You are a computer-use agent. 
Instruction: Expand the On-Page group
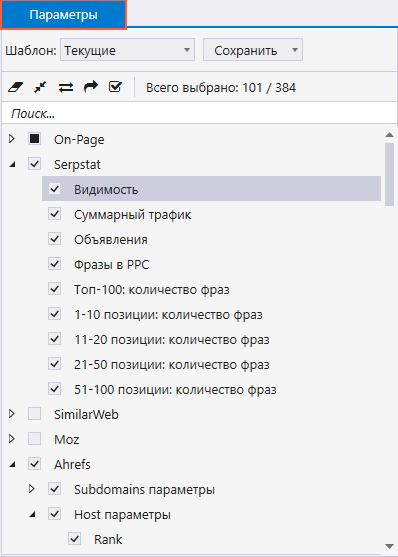click(x=12, y=139)
